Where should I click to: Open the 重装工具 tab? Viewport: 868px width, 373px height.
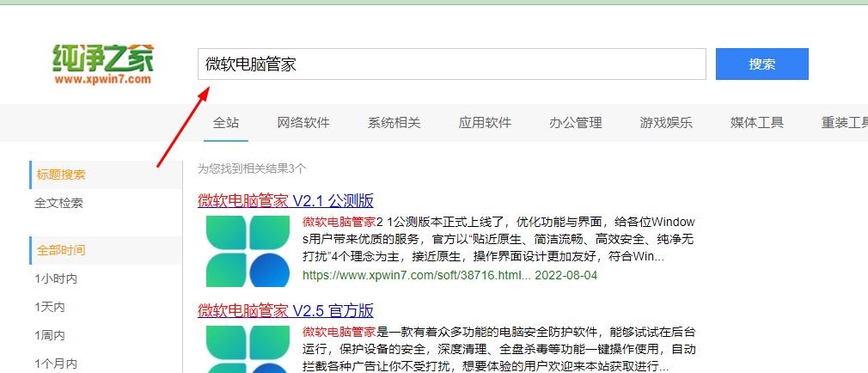coord(844,122)
